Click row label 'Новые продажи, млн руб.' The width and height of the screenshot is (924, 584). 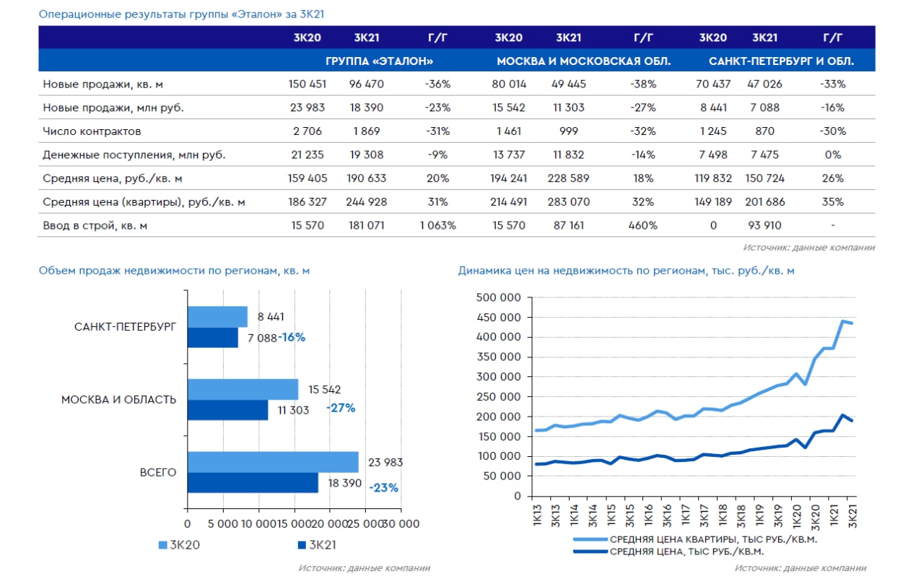(x=113, y=108)
